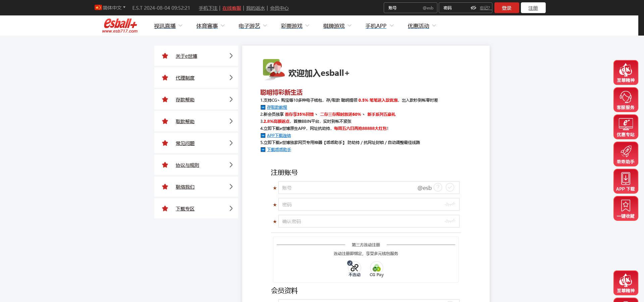Click the 确认密码 input field

point(369,221)
